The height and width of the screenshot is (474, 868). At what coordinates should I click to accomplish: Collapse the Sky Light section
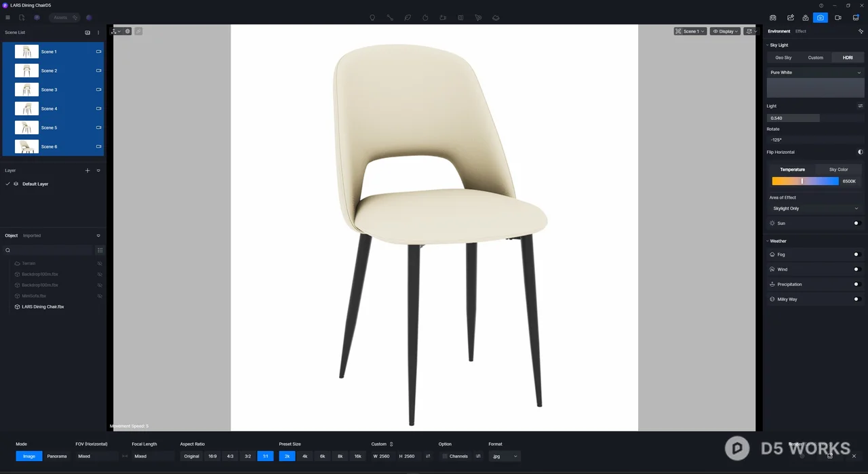click(x=768, y=45)
